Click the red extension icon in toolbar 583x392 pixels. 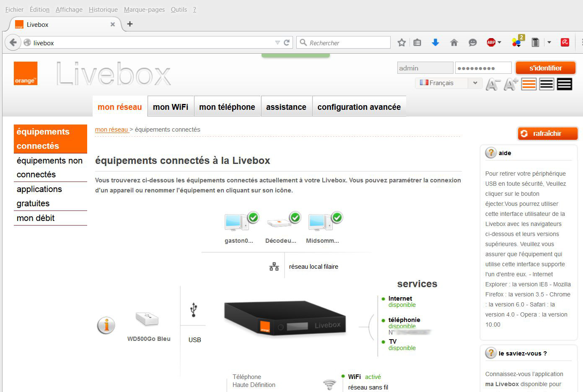(x=565, y=42)
